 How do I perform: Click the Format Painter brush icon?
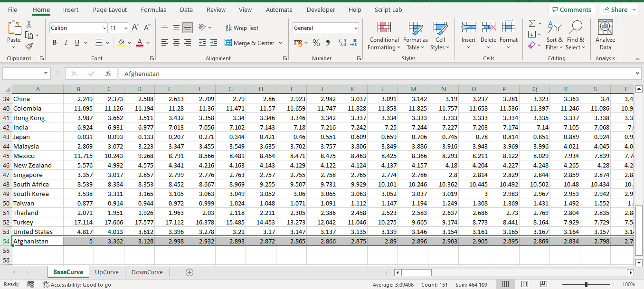pos(29,47)
